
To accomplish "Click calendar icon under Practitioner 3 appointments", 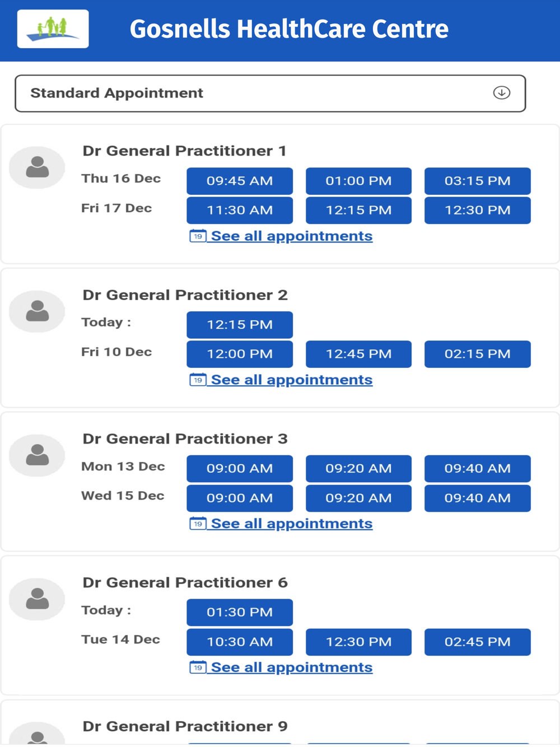I will (x=198, y=524).
